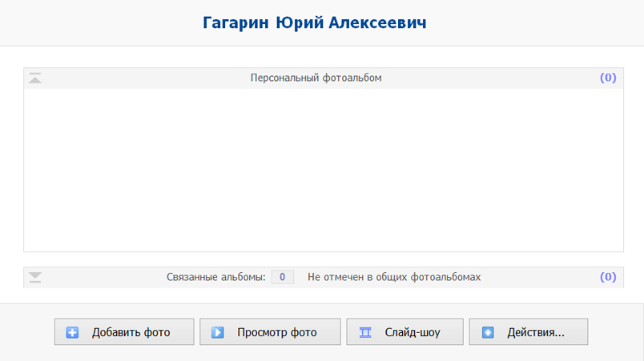Open the Действия... menu button
Screen dimensions: 644x361
click(x=528, y=332)
